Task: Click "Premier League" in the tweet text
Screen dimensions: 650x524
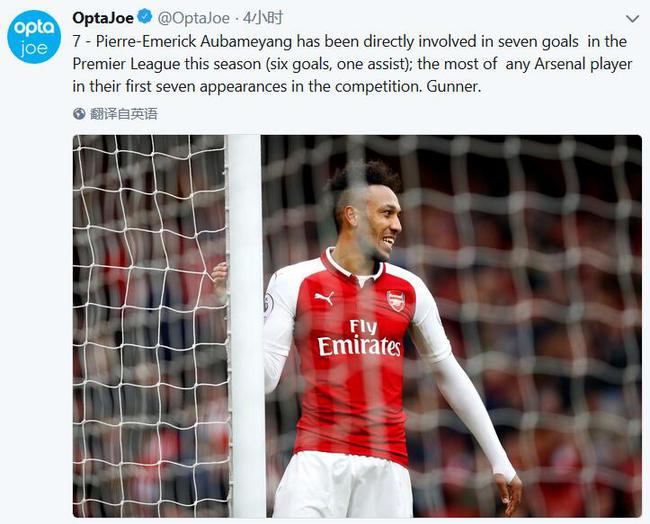Action: (x=126, y=64)
